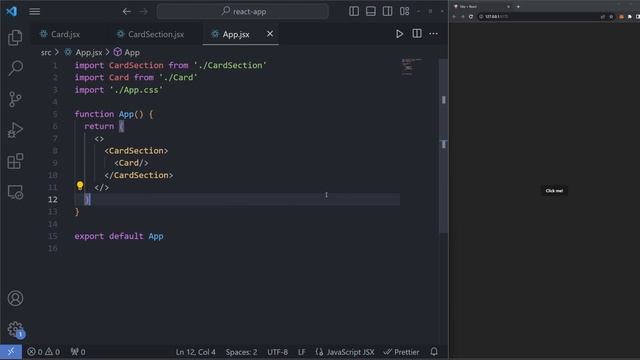Close the App.jsx editor tab
Viewport: 640px width, 360px height.
pos(270,34)
